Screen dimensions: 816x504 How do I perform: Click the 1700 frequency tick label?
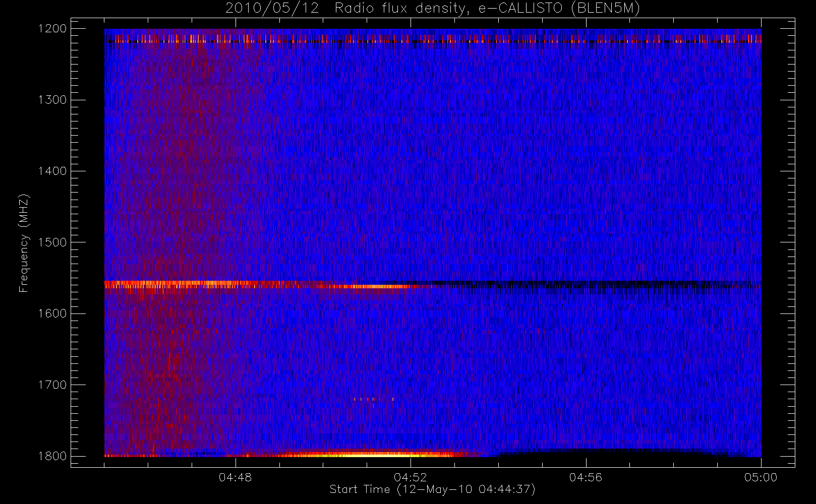click(52, 385)
